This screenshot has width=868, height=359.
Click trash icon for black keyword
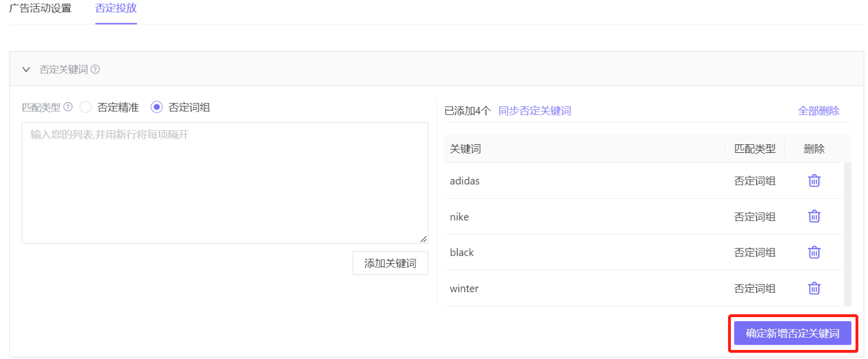(x=814, y=253)
